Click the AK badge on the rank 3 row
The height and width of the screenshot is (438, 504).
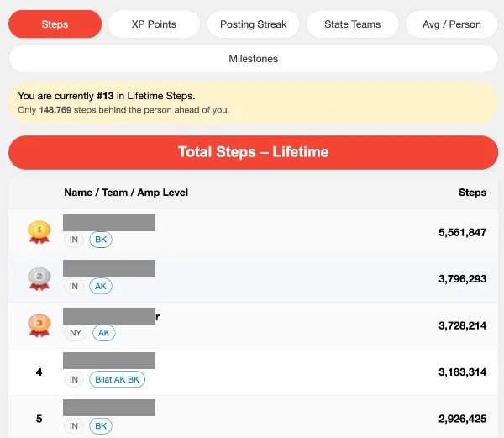[104, 333]
